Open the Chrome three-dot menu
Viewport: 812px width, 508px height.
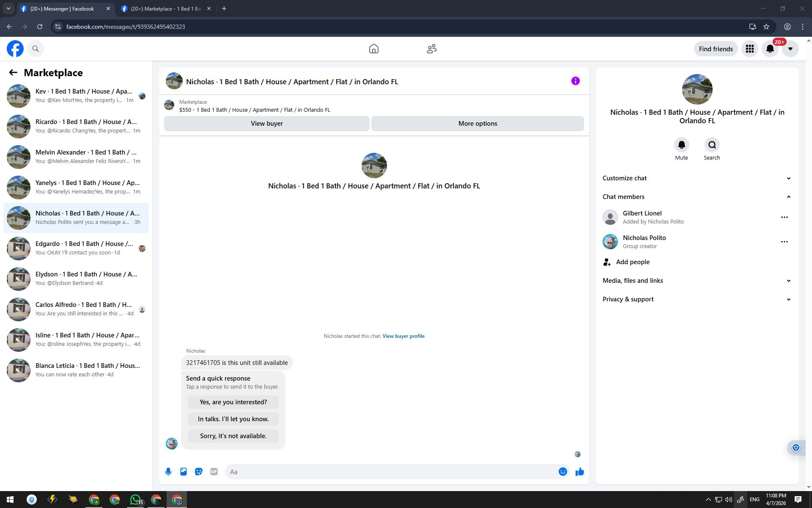[802, 27]
